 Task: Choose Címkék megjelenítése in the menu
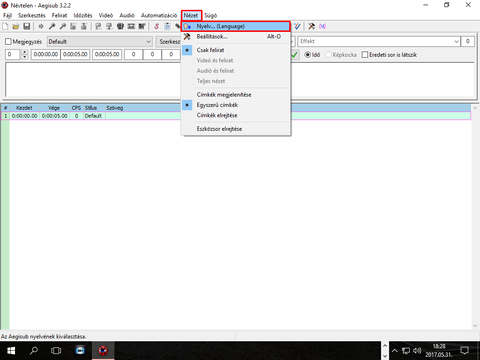coord(236,95)
